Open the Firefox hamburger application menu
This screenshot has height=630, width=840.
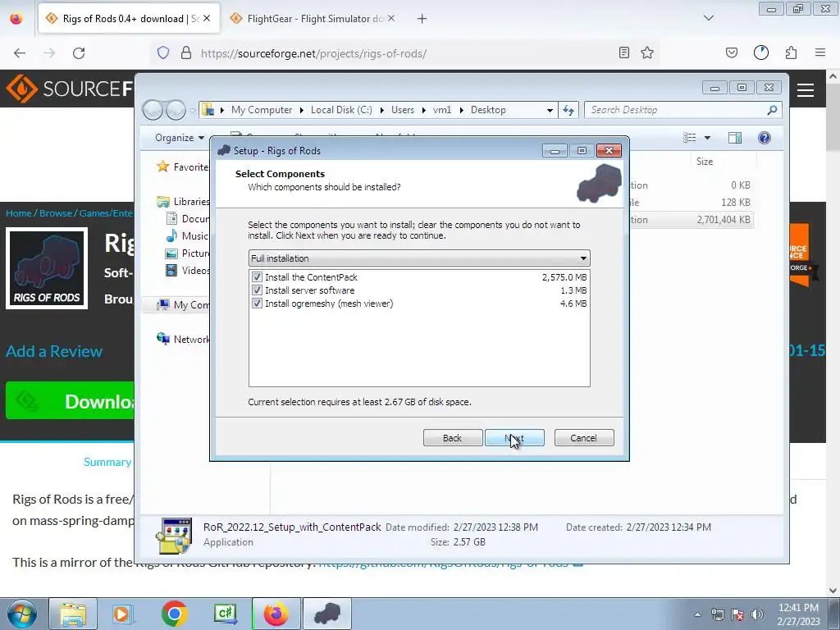coord(819,52)
